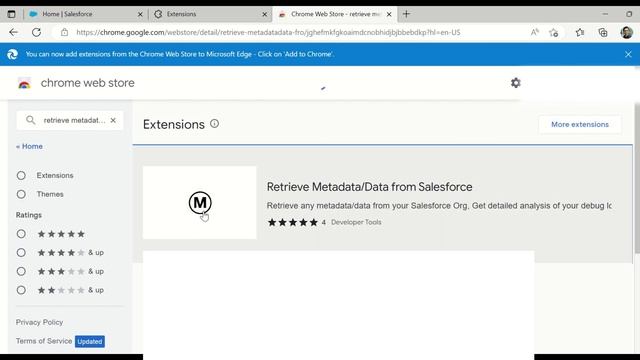Show the Extensions info icon
Image resolution: width=640 pixels, height=360 pixels.
(x=214, y=124)
